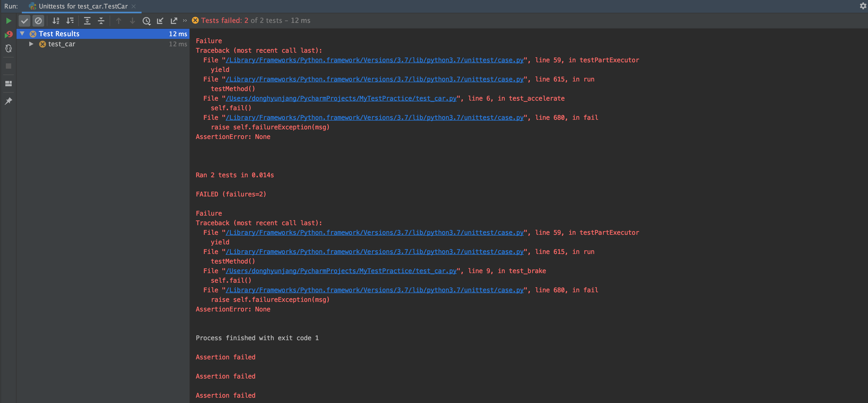Expand the test_car tree node

tap(31, 44)
